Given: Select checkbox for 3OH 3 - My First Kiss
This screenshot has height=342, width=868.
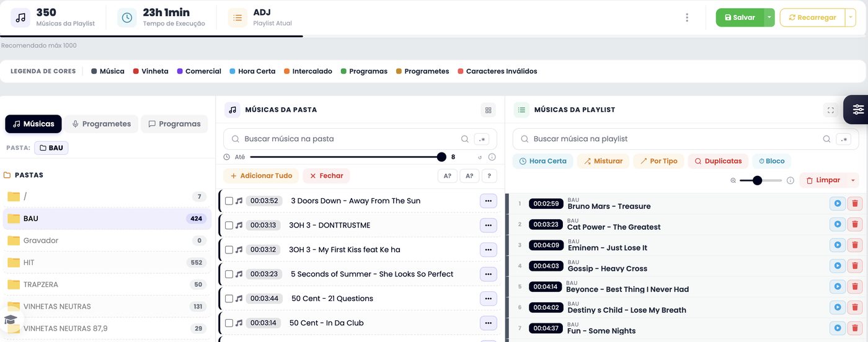Looking at the screenshot, I should click(x=229, y=250).
